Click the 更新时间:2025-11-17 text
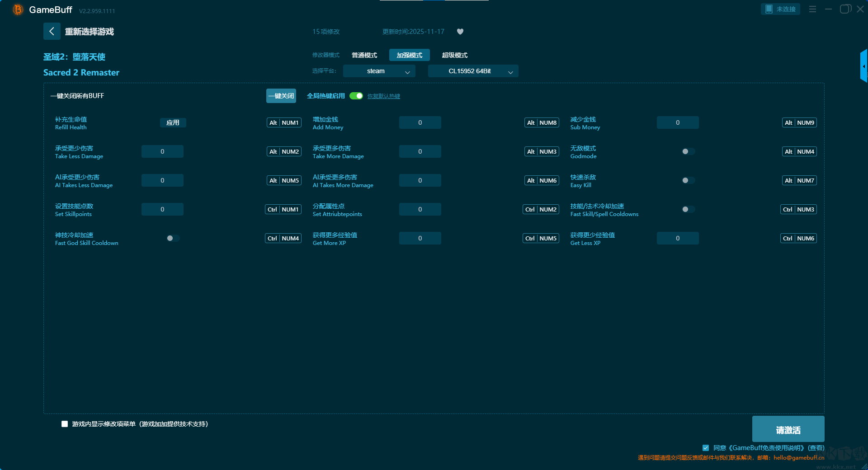The width and height of the screenshot is (868, 470). [413, 32]
